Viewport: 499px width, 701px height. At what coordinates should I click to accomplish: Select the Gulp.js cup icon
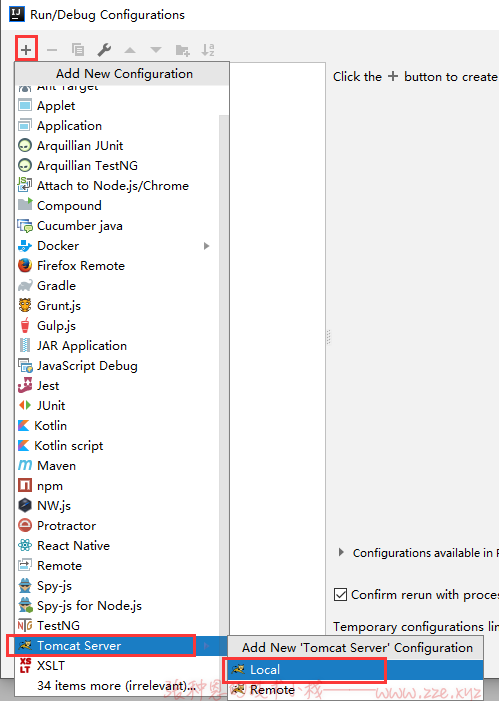(x=25, y=325)
